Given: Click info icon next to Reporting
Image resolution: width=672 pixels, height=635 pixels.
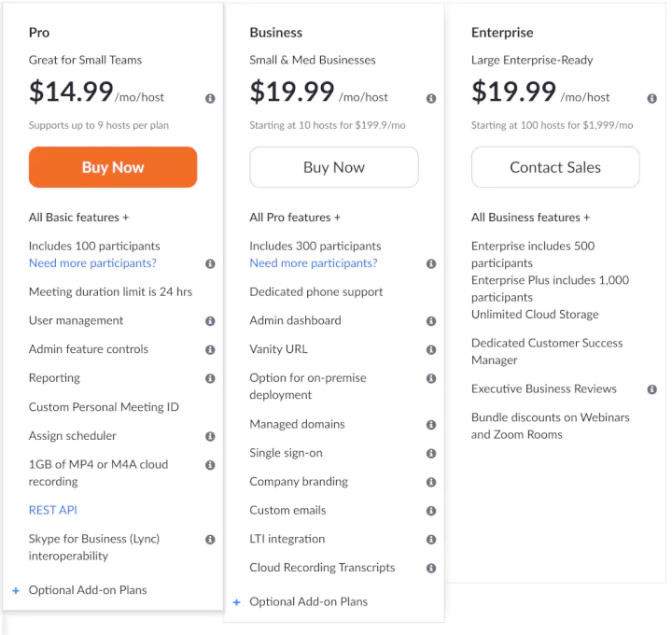Looking at the screenshot, I should [210, 379].
